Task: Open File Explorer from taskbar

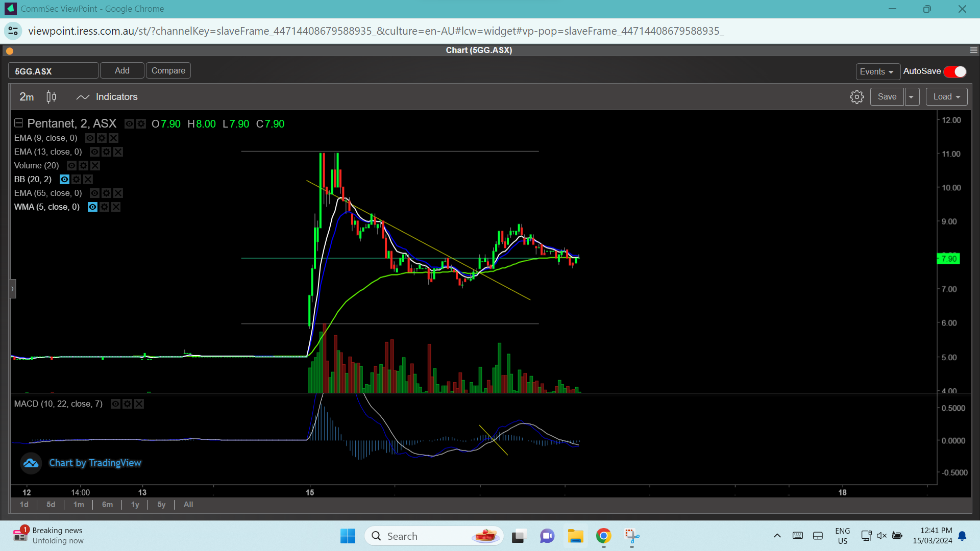Action: tap(575, 536)
